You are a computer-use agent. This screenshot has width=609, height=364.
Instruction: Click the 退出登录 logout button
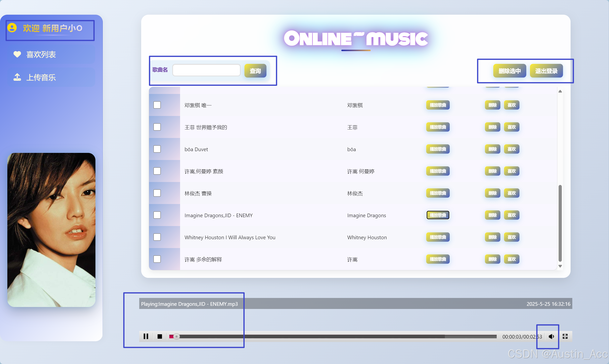546,71
